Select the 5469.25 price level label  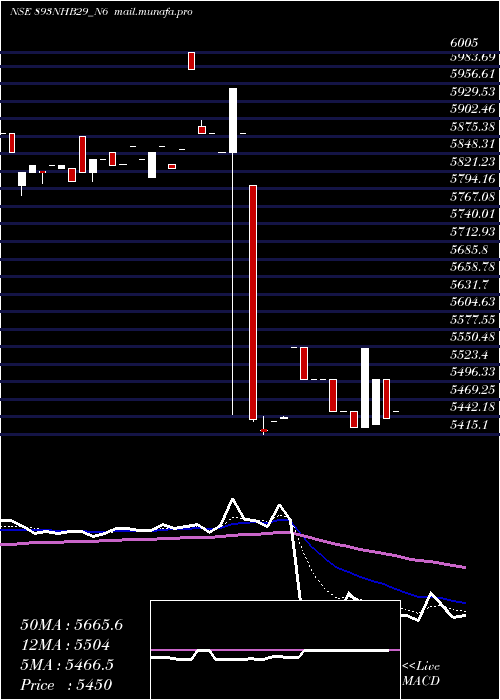click(472, 389)
